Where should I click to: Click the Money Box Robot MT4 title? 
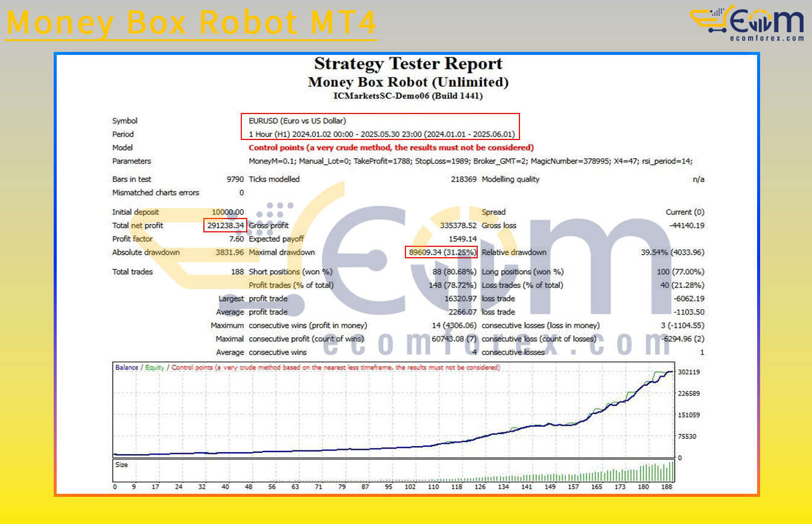191,24
